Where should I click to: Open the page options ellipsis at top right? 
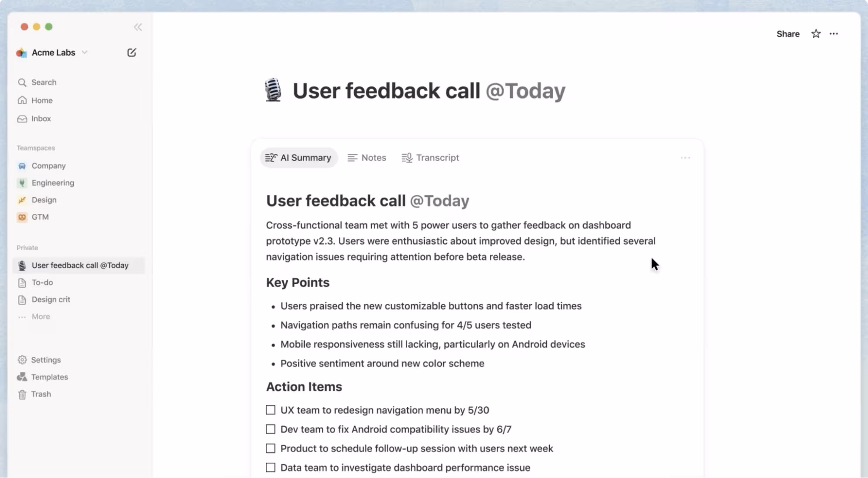(834, 33)
